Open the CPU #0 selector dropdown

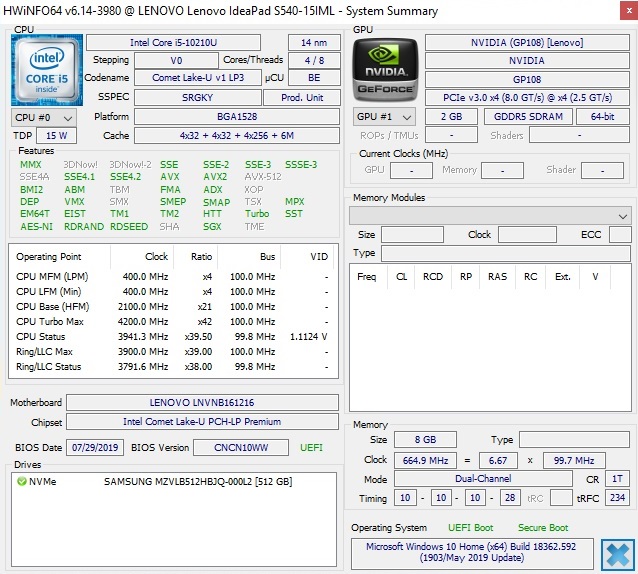click(44, 118)
